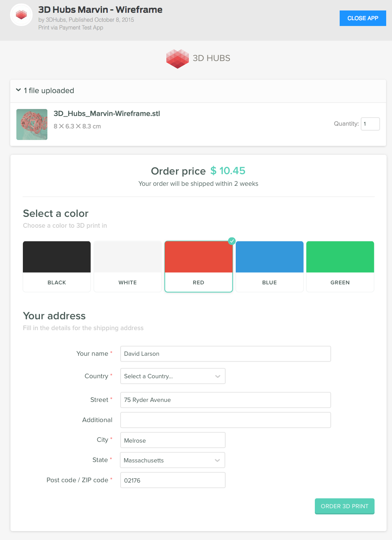The width and height of the screenshot is (392, 540).
Task: Open the Select a Country dropdown
Action: coord(173,376)
